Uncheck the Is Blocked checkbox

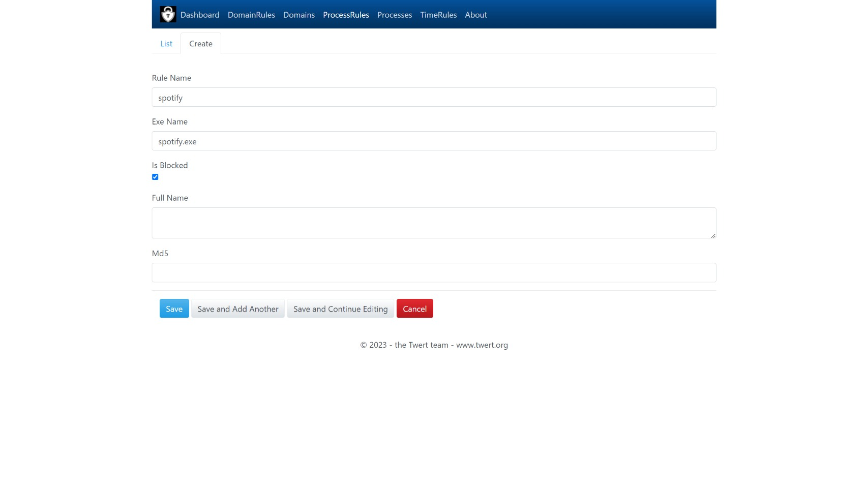pos(155,177)
